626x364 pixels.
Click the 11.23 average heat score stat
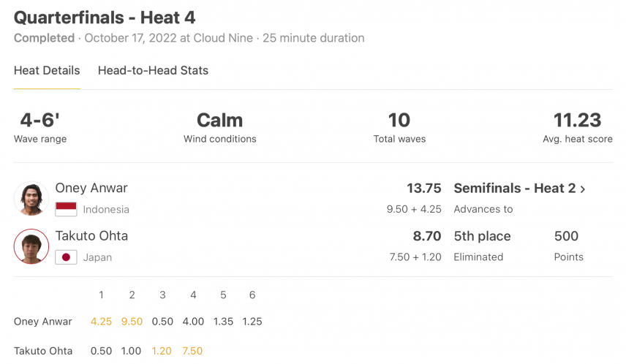click(577, 120)
